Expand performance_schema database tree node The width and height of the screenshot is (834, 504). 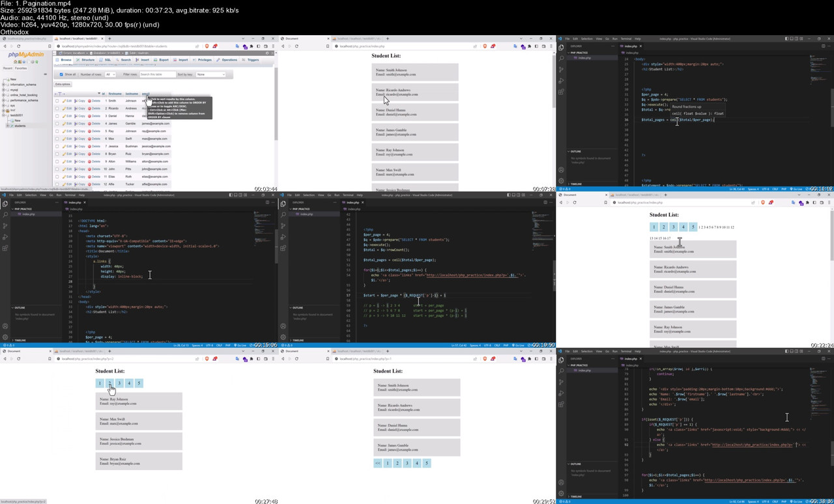point(3,100)
